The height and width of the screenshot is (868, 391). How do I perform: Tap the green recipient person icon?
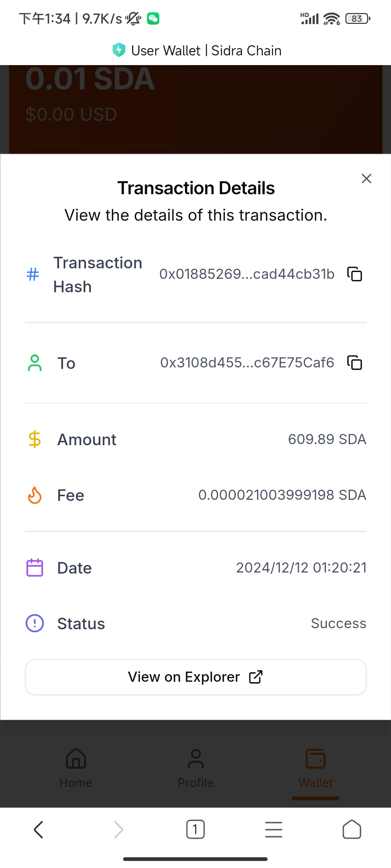point(35,363)
